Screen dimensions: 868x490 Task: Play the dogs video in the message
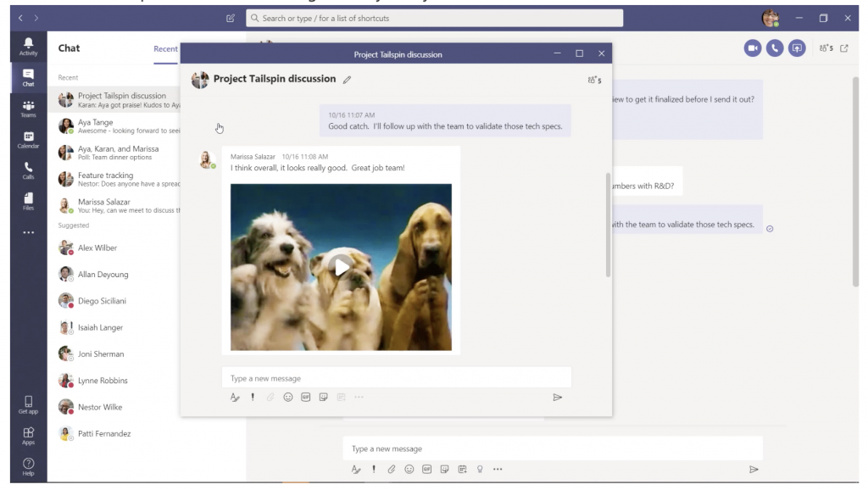341,267
